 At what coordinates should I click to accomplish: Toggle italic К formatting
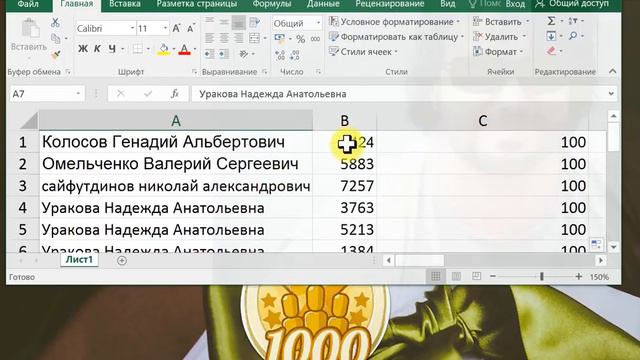pyautogui.click(x=97, y=49)
